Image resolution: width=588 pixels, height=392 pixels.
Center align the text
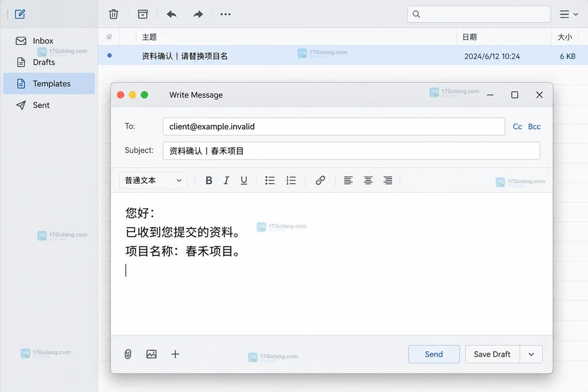[368, 180]
